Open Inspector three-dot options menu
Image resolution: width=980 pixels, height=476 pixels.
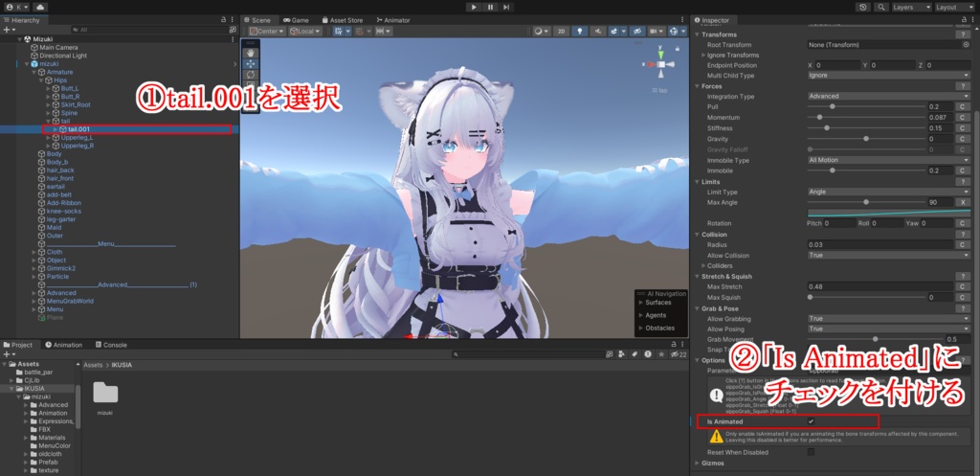(973, 20)
